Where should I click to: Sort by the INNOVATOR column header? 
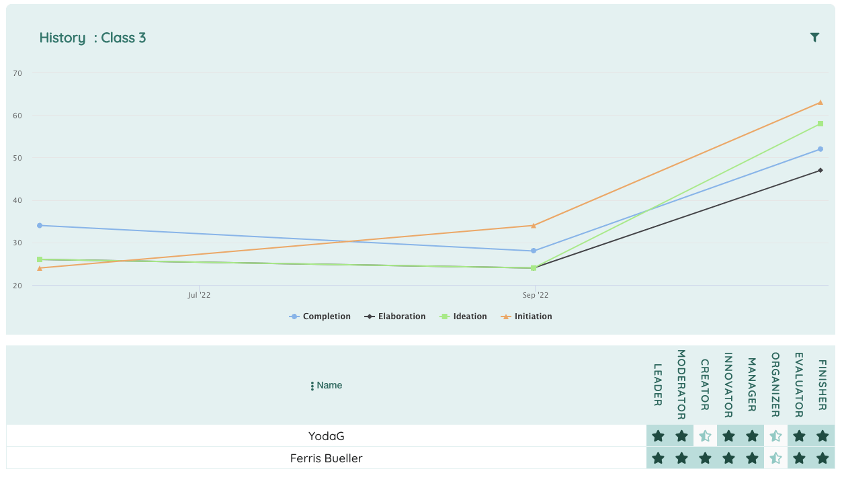(728, 384)
